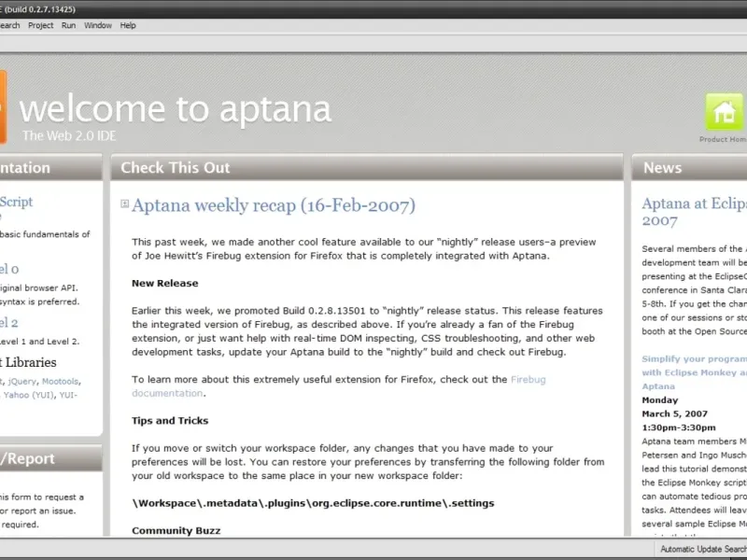Image resolution: width=747 pixels, height=560 pixels.
Task: Click the green Product Home icon
Action: 725,112
